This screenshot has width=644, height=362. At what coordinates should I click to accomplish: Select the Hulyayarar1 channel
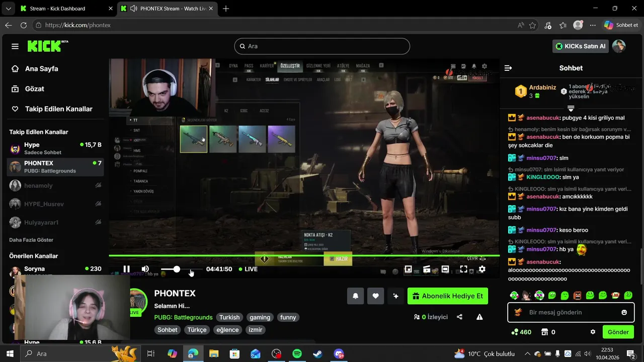click(55, 222)
